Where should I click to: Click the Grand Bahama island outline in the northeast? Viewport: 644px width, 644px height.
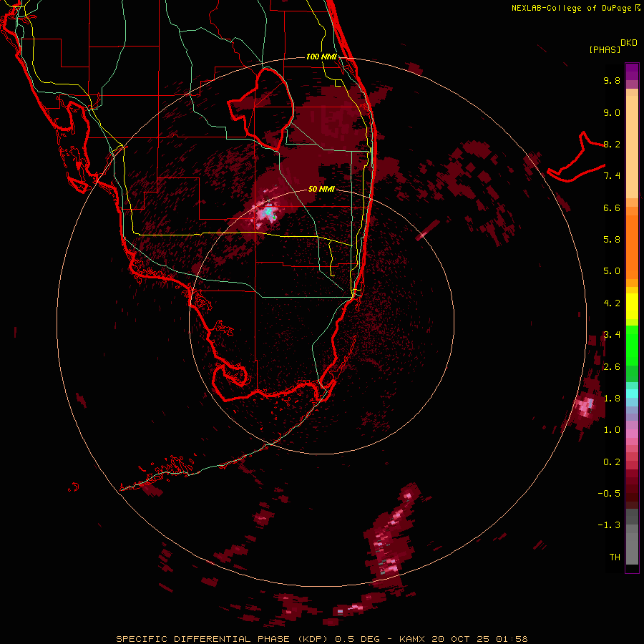tap(576, 158)
